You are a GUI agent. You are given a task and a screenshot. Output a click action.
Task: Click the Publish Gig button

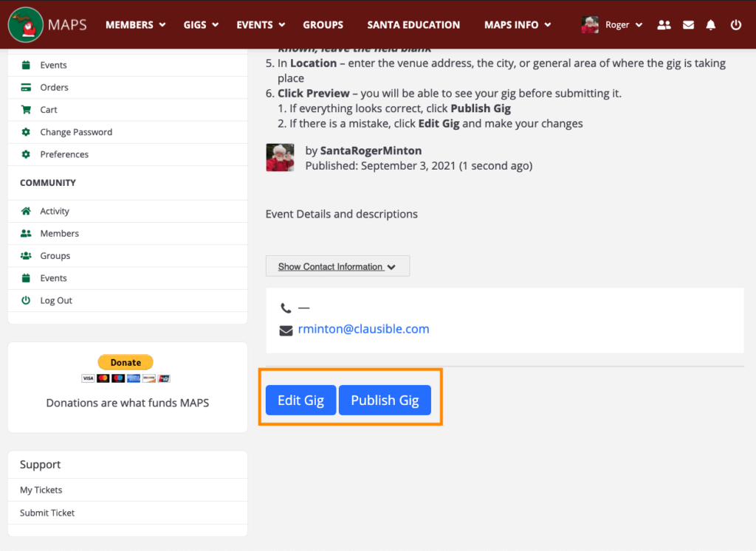(x=385, y=401)
